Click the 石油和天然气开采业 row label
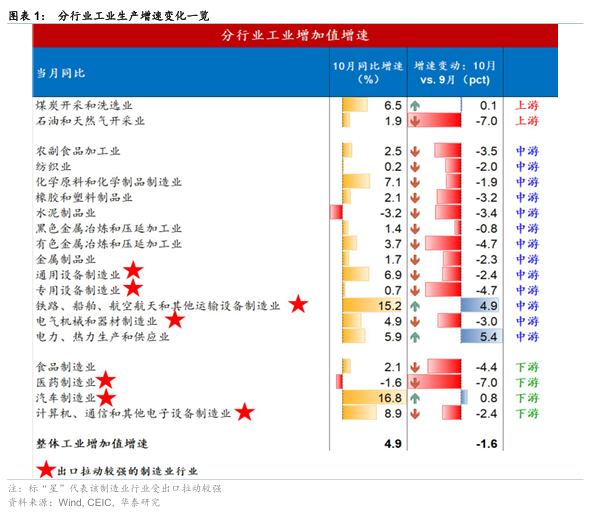This screenshot has height=513, width=591. click(x=90, y=121)
